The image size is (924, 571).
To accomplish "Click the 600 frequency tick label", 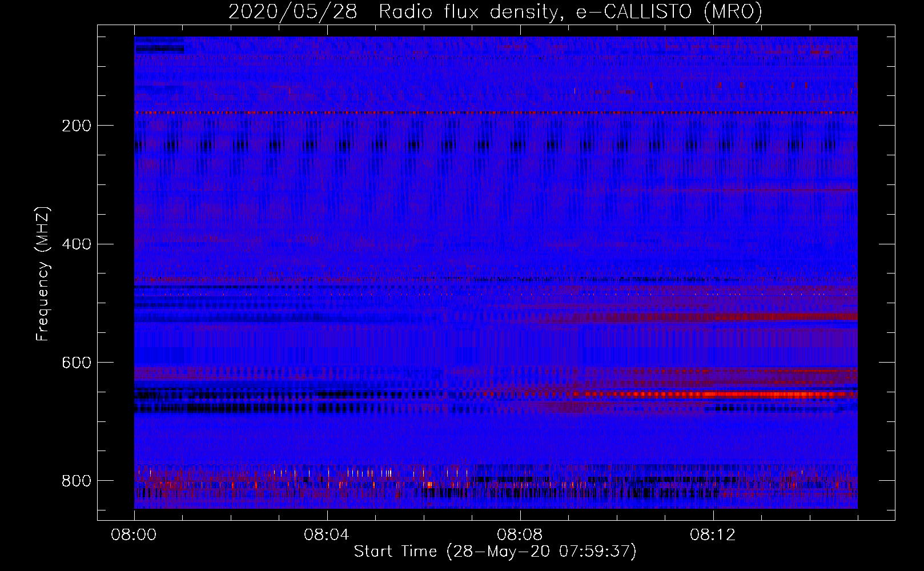I will [x=77, y=363].
